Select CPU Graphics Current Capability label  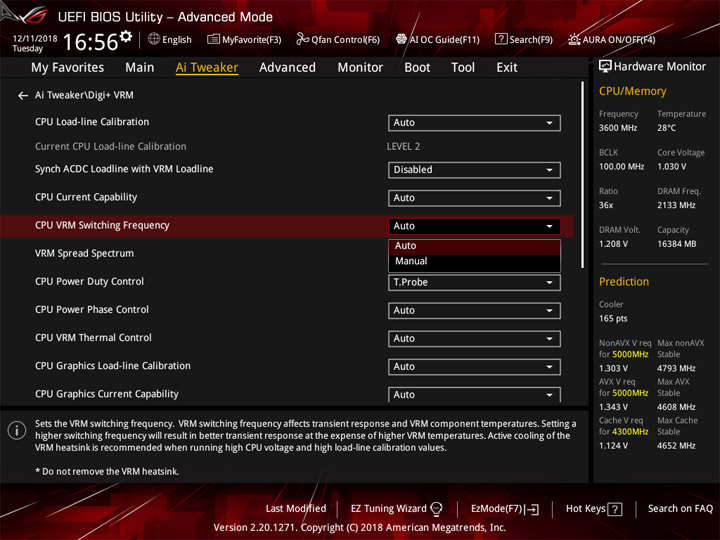tap(107, 394)
